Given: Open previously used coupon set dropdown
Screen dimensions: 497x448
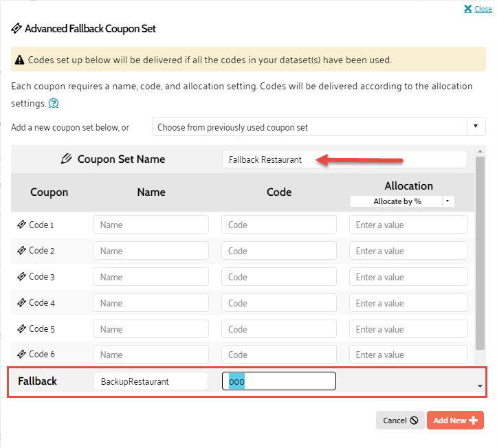Looking at the screenshot, I should (318, 127).
